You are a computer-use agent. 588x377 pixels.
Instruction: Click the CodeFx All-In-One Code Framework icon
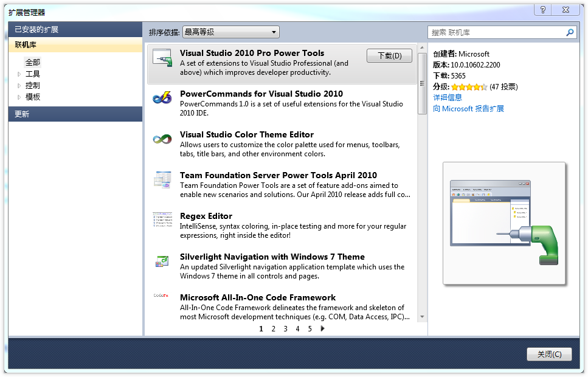pyautogui.click(x=161, y=296)
